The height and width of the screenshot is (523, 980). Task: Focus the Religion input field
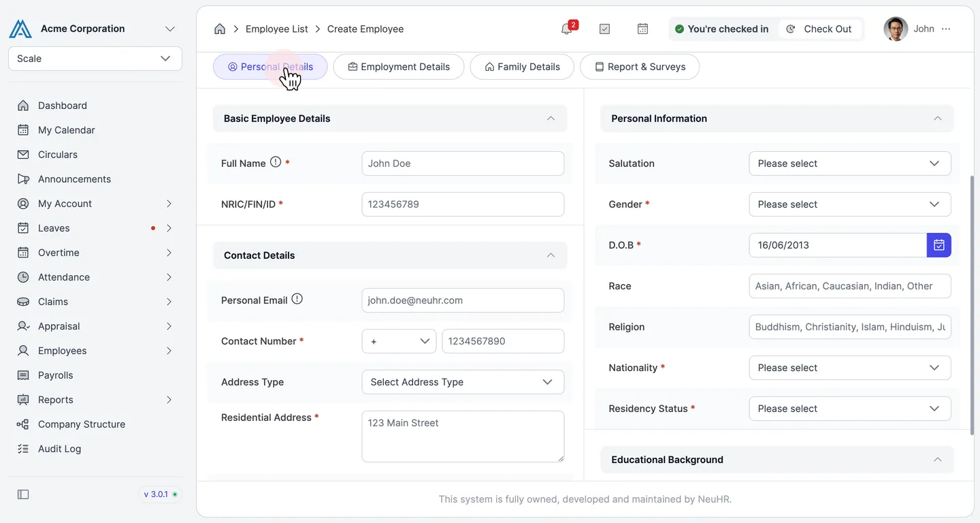(x=850, y=327)
